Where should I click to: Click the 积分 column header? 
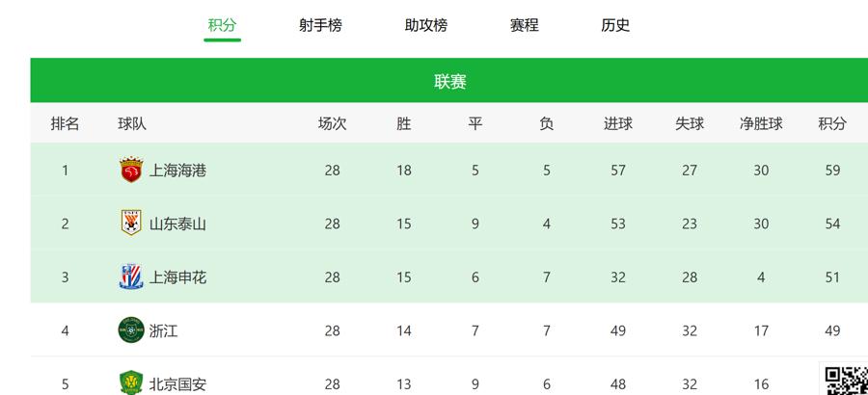[x=832, y=123]
